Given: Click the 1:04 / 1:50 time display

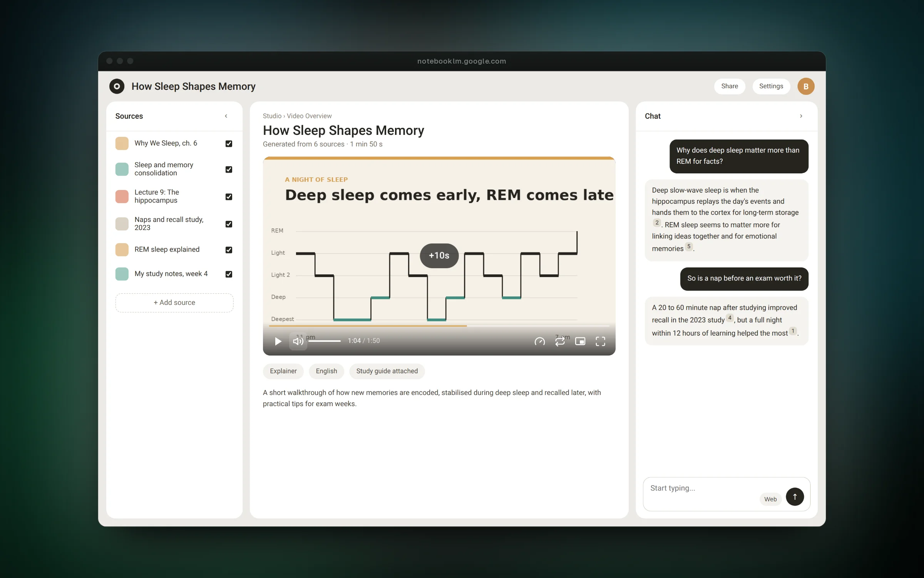Looking at the screenshot, I should (364, 341).
